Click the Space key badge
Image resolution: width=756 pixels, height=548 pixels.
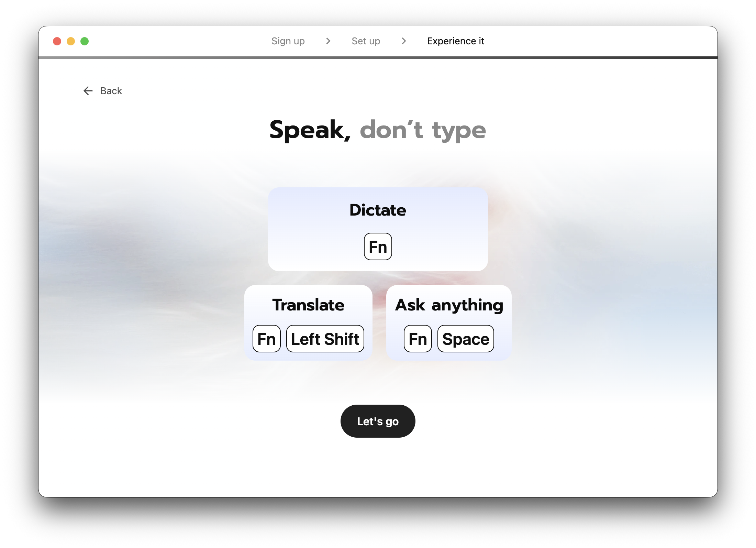466,339
